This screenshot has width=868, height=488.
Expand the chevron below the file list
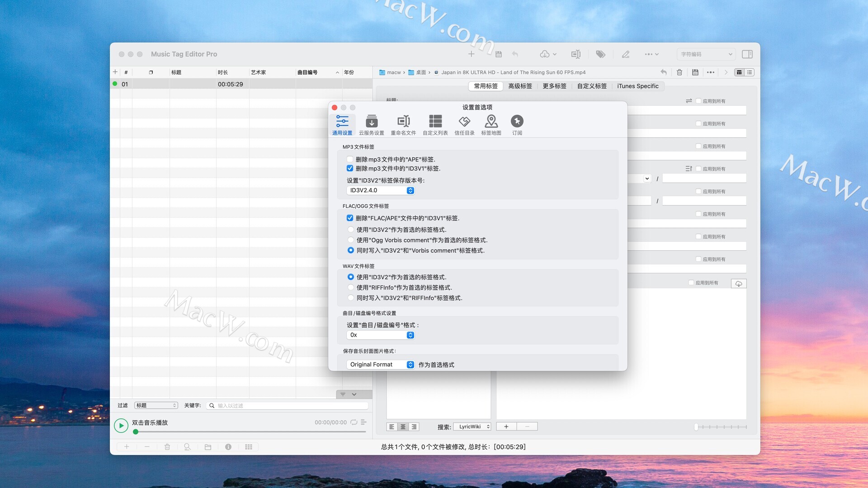354,394
